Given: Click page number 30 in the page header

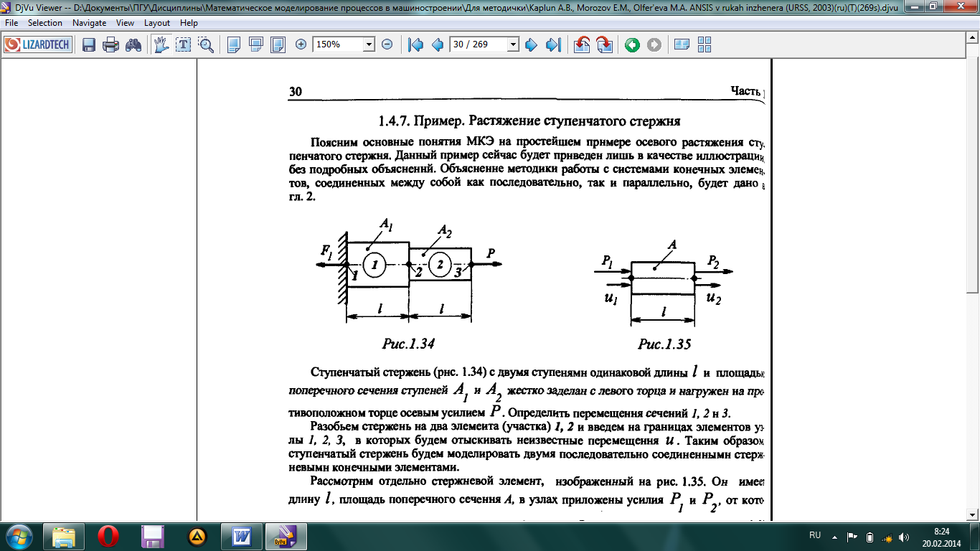Looking at the screenshot, I should (x=295, y=92).
